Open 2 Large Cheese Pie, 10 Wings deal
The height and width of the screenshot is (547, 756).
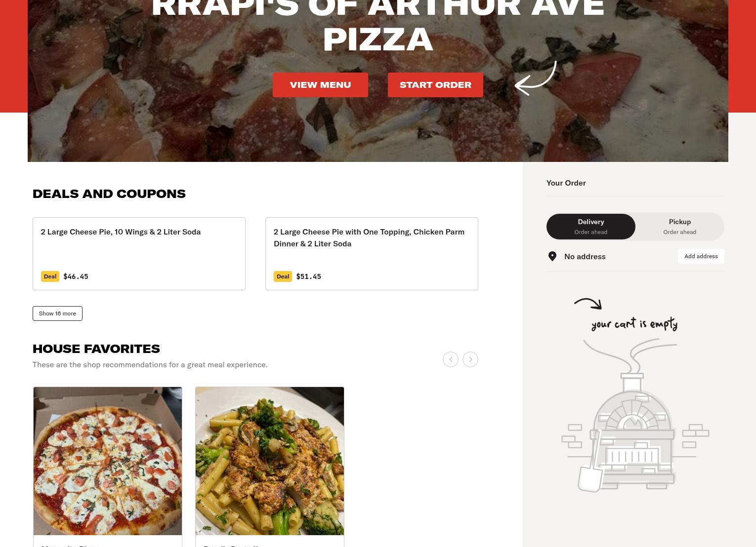[139, 254]
